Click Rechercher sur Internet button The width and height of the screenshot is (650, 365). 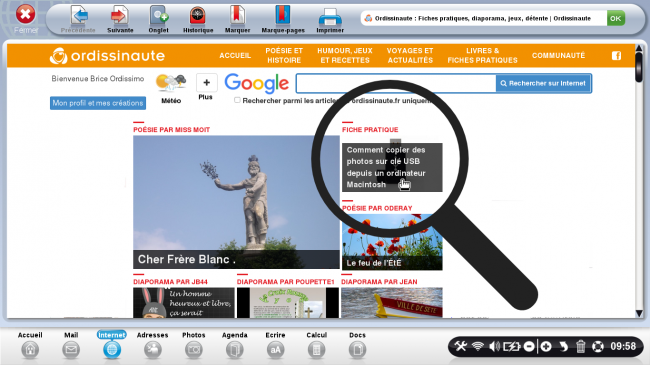coord(543,83)
